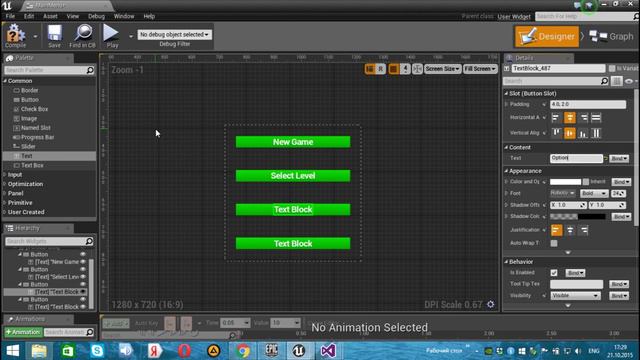Select Progress Bar widget in palette
Screen dimensions: 640x360
(x=37, y=137)
